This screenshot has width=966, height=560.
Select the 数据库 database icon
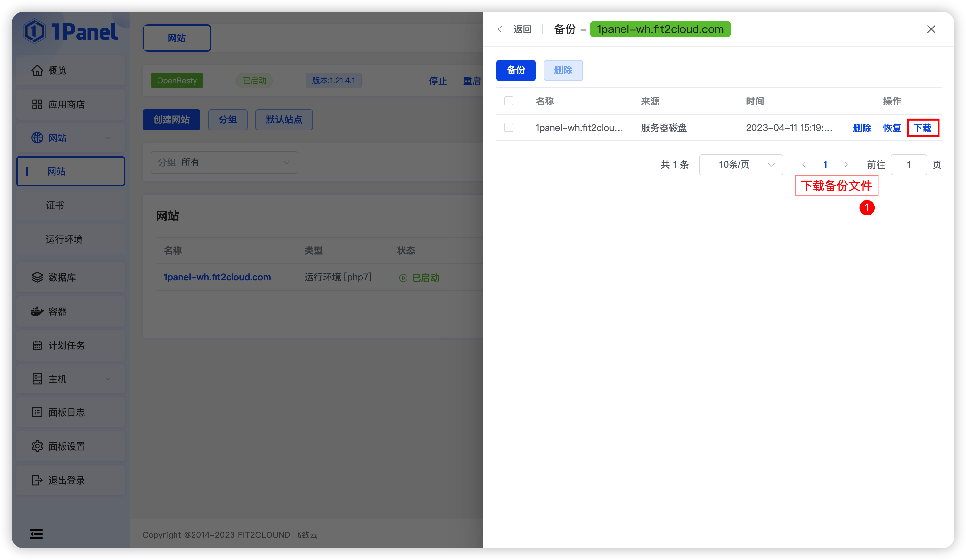[37, 277]
